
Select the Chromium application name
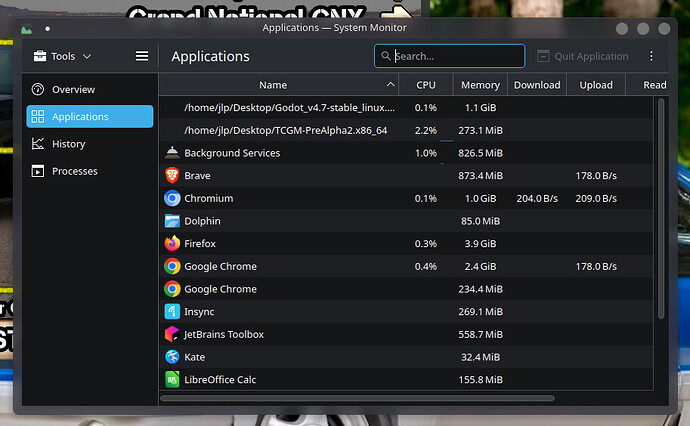click(209, 198)
